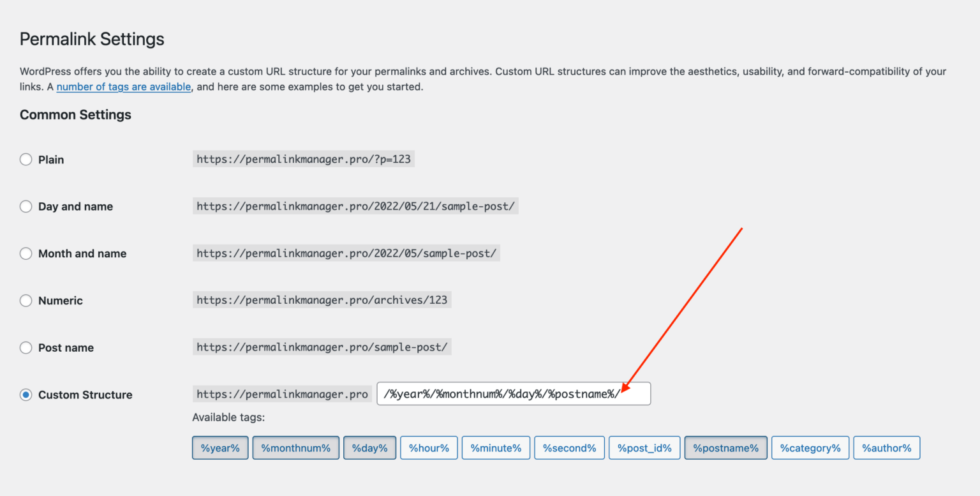The width and height of the screenshot is (980, 496).
Task: Select the Plain permalink structure
Action: (x=26, y=159)
